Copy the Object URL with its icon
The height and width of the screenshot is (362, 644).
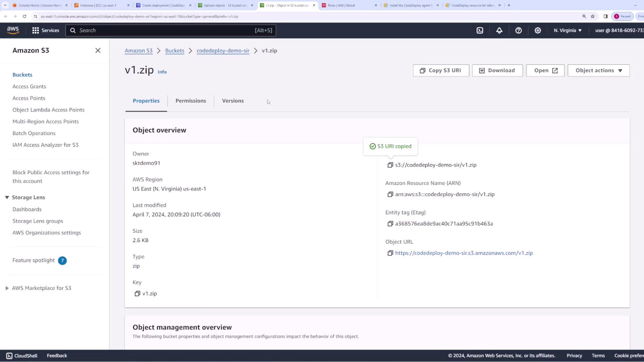[390, 253]
